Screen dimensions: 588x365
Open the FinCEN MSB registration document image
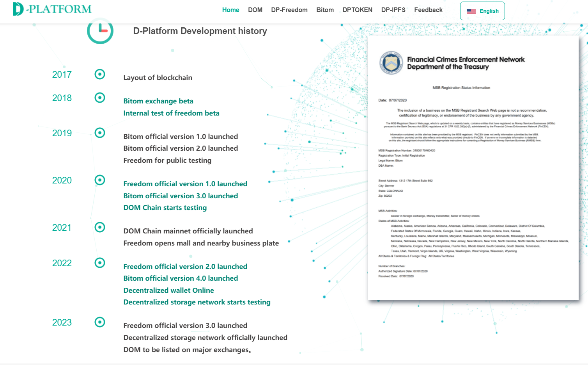[x=473, y=168]
